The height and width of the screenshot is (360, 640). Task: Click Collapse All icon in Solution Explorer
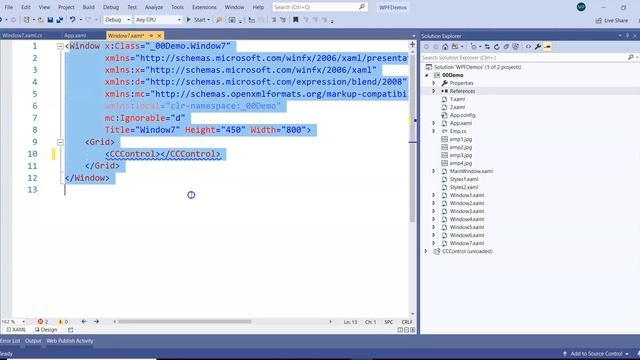pyautogui.click(x=506, y=47)
